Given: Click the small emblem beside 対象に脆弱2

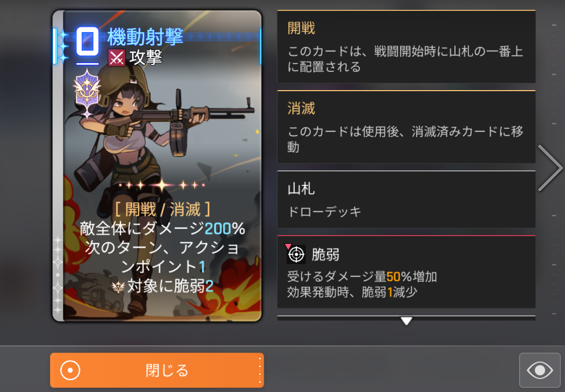Looking at the screenshot, I should (x=118, y=287).
